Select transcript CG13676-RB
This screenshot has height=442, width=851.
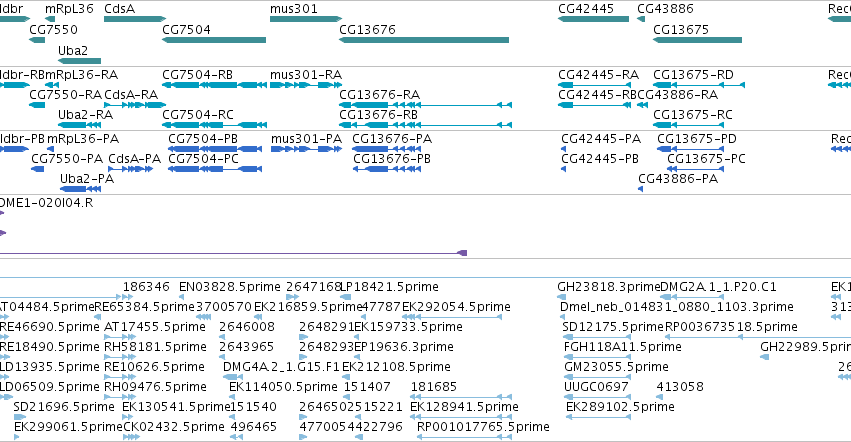click(x=378, y=115)
